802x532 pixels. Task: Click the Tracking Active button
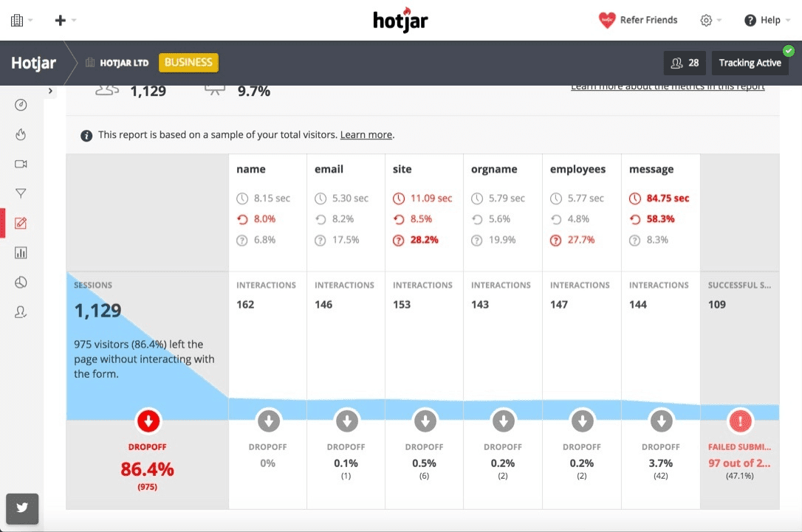[x=750, y=63]
